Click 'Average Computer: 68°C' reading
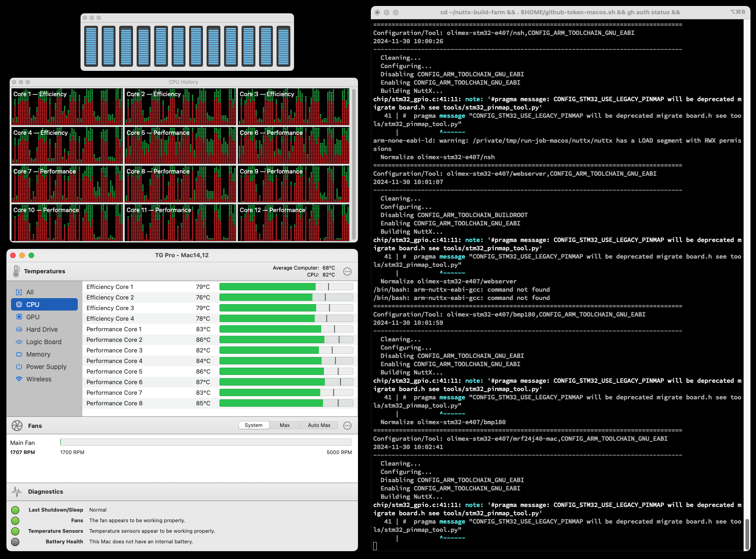 pyautogui.click(x=304, y=268)
